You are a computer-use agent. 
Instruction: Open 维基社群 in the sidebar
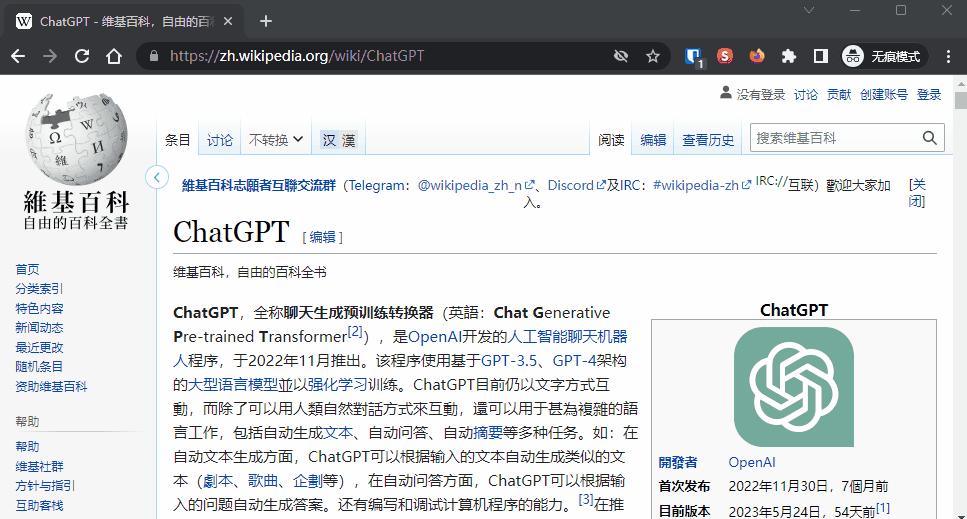coord(39,466)
